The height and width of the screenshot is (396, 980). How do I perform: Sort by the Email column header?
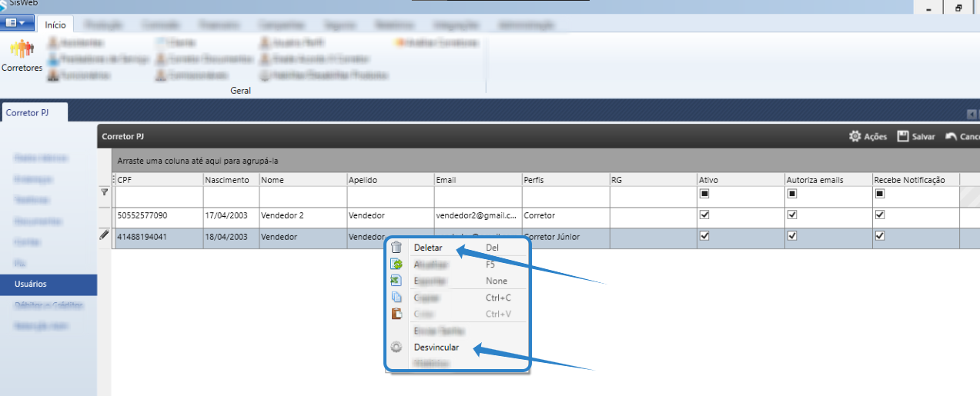[478, 180]
